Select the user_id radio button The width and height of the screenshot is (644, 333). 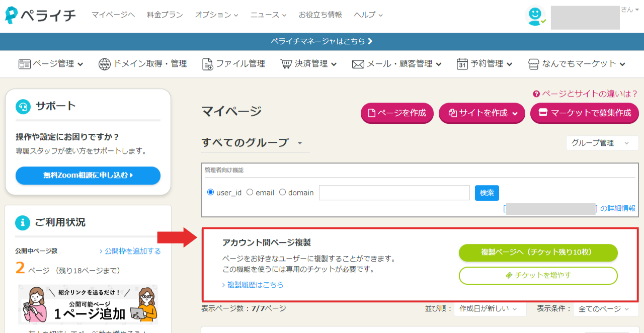pos(211,192)
